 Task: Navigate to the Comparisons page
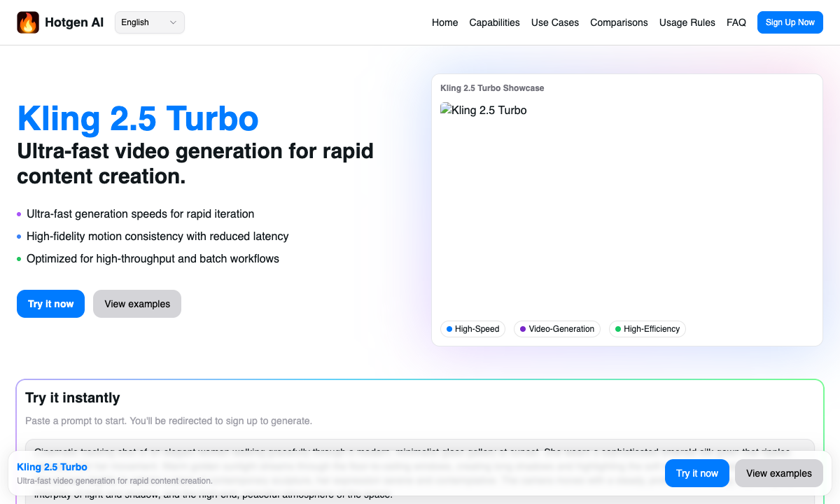pyautogui.click(x=619, y=22)
